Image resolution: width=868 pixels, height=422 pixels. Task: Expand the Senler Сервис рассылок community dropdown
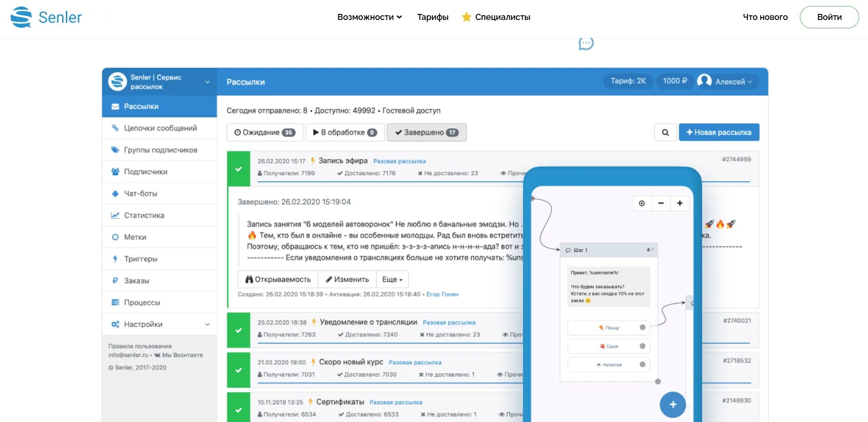tap(207, 82)
